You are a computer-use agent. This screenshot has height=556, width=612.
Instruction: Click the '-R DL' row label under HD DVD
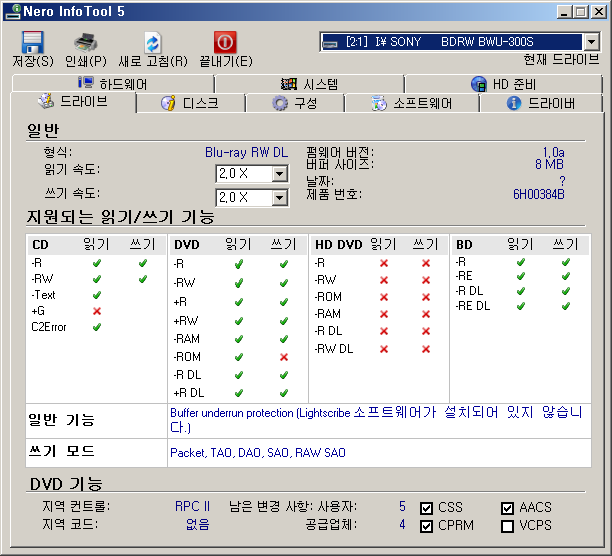328,331
